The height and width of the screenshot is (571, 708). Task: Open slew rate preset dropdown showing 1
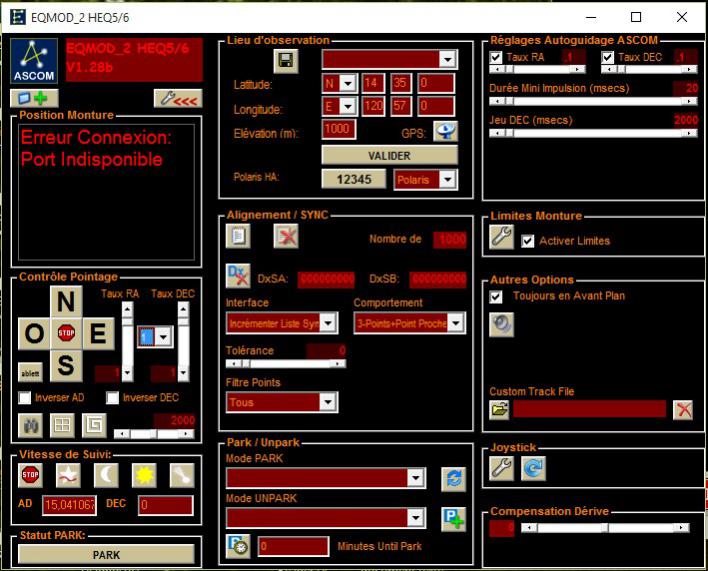(163, 337)
